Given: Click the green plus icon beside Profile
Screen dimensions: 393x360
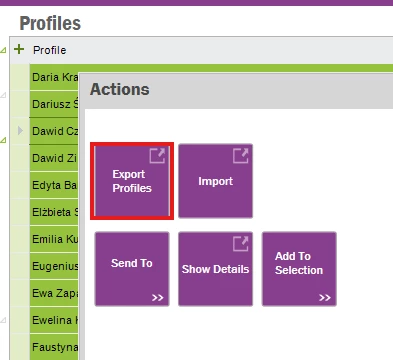Looking at the screenshot, I should pos(19,50).
